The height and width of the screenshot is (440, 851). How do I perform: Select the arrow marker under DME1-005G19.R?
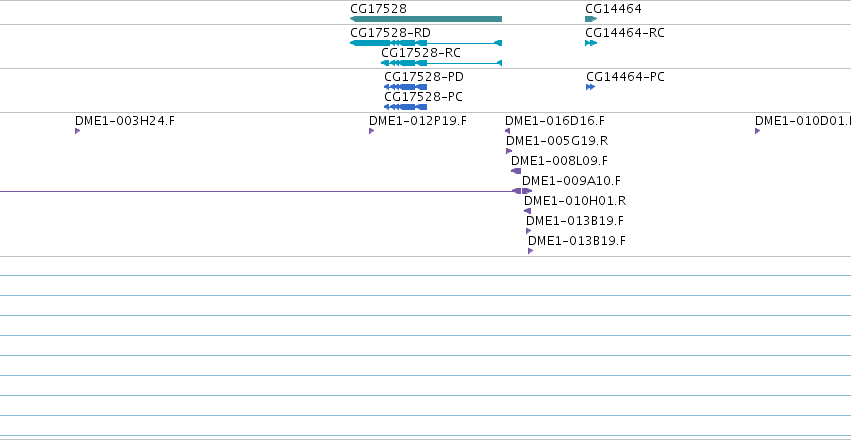[509, 151]
